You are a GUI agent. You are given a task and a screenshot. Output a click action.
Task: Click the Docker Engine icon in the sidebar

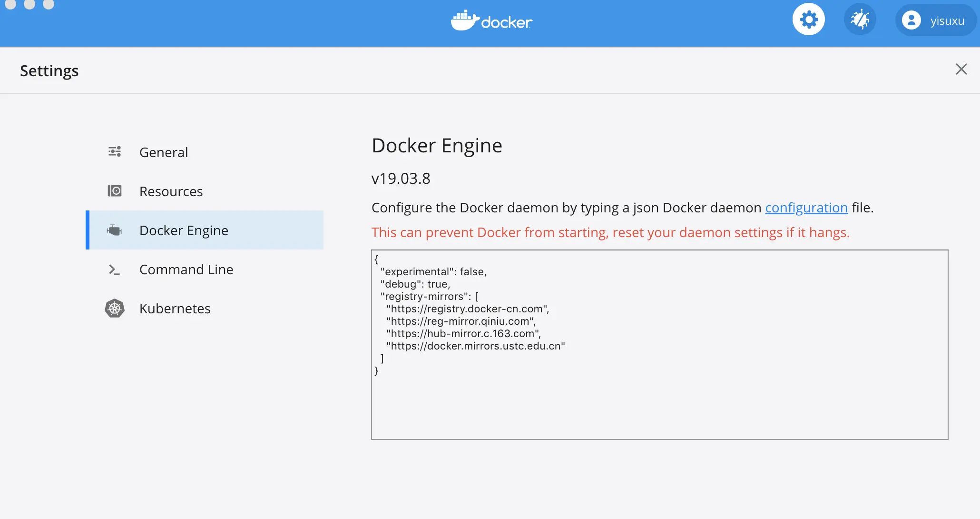pos(115,230)
